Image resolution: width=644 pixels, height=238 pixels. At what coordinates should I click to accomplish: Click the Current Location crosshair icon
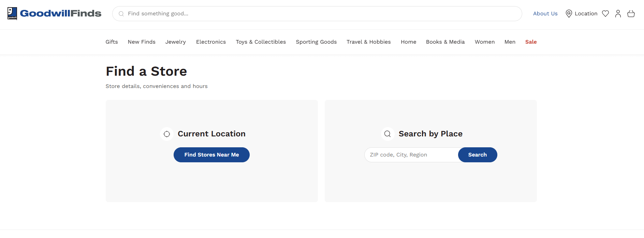(167, 134)
